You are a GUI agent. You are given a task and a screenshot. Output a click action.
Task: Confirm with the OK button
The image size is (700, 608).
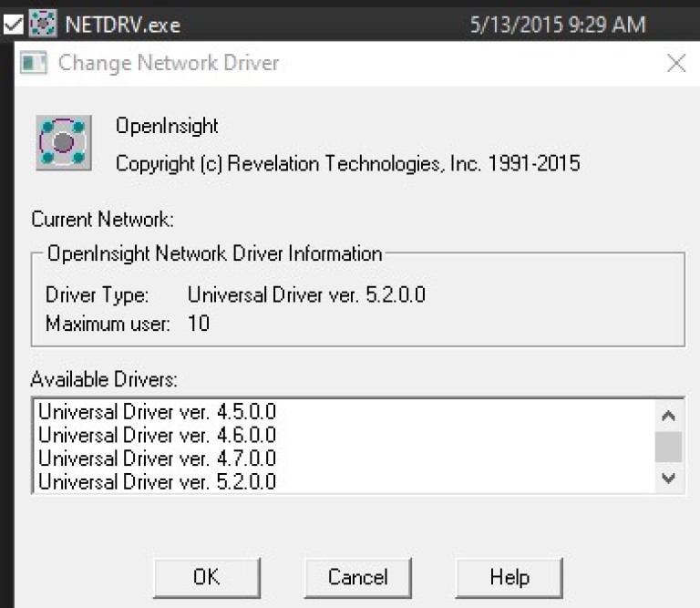207,577
